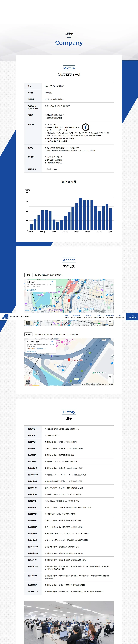Click the office photo below the history table
The width and height of the screenshot is (138, 644).
tap(69, 623)
